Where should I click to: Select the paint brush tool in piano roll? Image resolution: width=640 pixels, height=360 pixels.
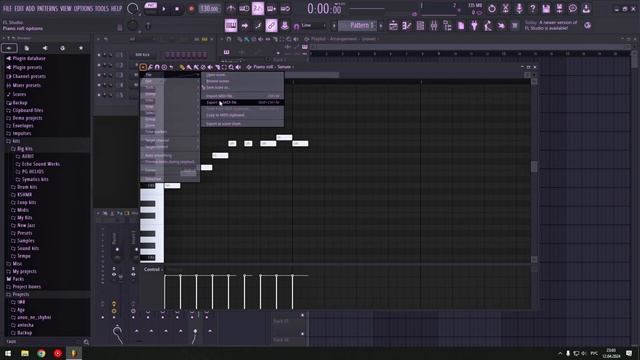click(189, 67)
